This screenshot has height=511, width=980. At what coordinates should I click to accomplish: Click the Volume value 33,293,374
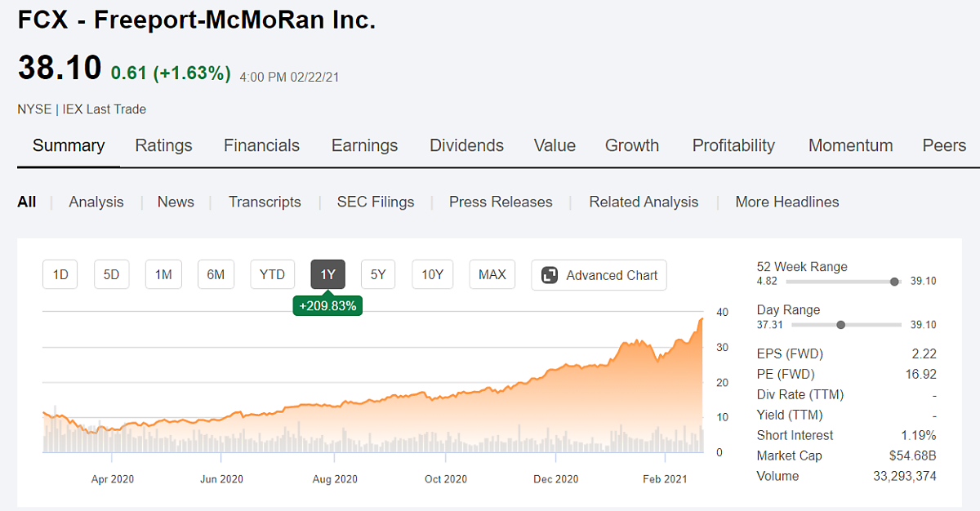tap(905, 476)
